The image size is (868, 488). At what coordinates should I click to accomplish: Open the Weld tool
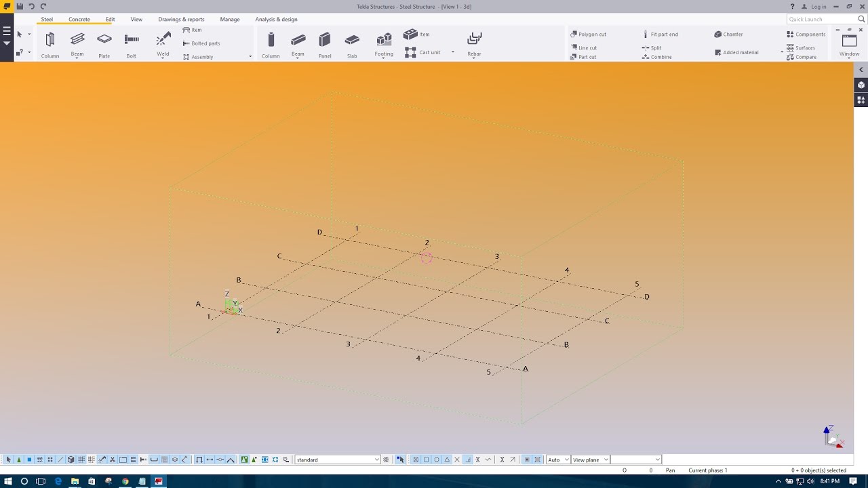pyautogui.click(x=162, y=43)
